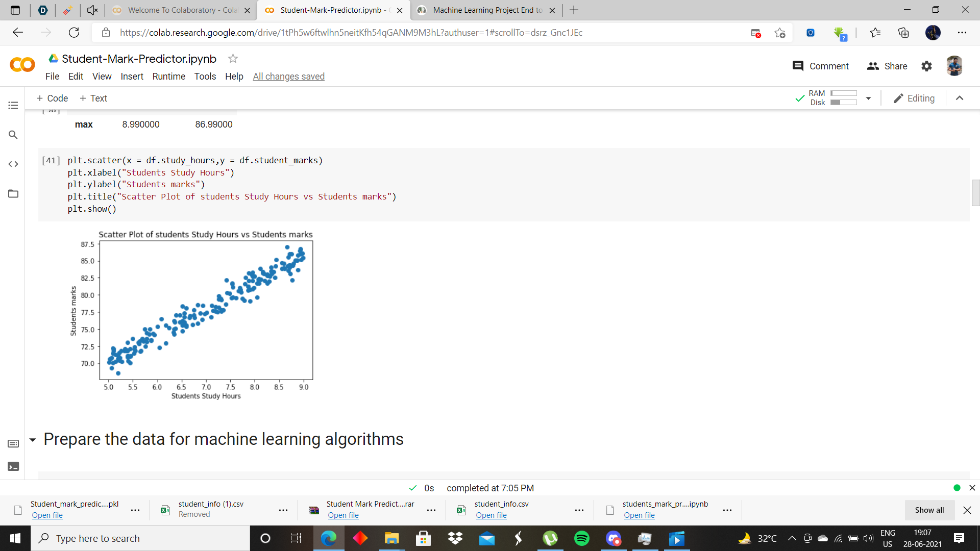The image size is (980, 551).
Task: Open the Runtime menu
Action: 168,77
